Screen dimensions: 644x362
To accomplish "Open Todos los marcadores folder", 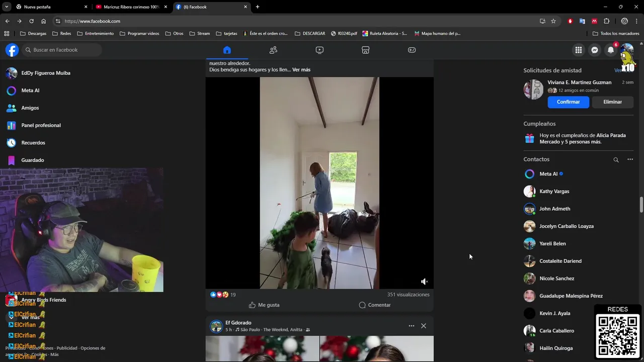I will click(616, 34).
